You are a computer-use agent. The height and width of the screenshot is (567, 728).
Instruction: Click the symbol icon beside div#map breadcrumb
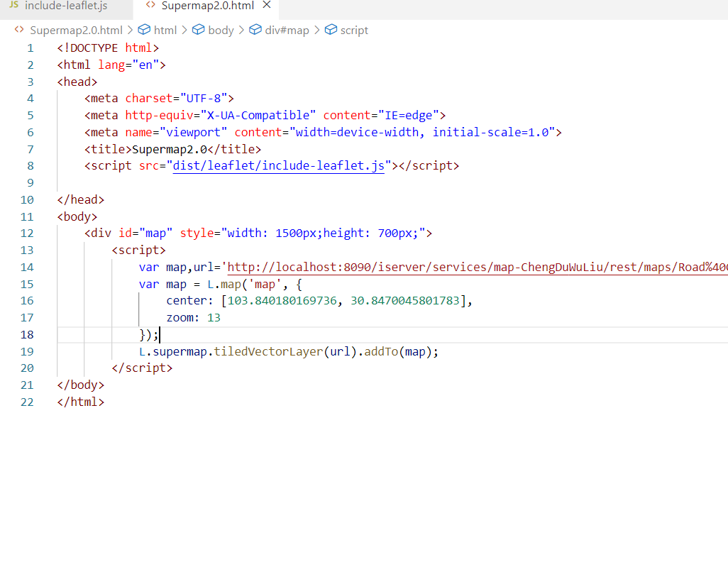coord(255,30)
